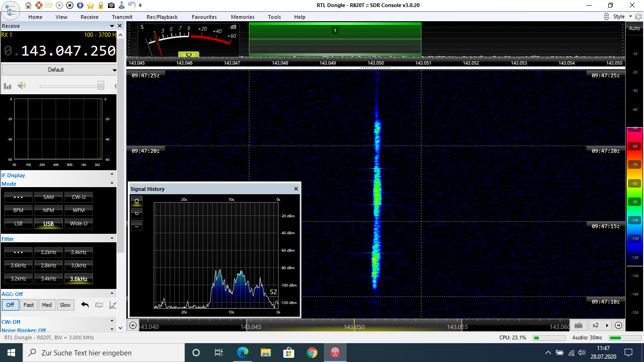Click the AGC reset arrow icon
The width and height of the screenshot is (644, 362).
85,305
